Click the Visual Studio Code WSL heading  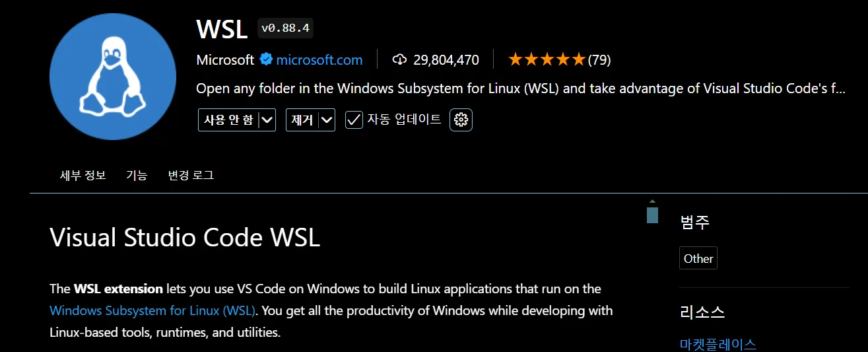coord(185,237)
